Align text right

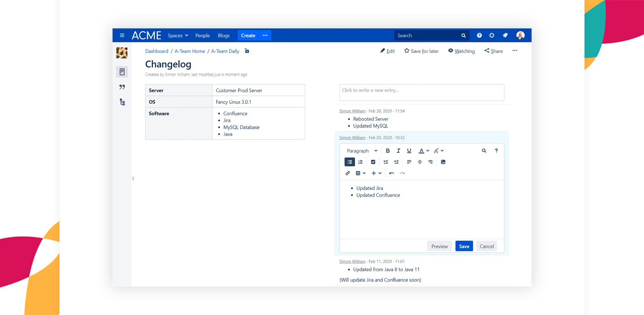coord(430,162)
